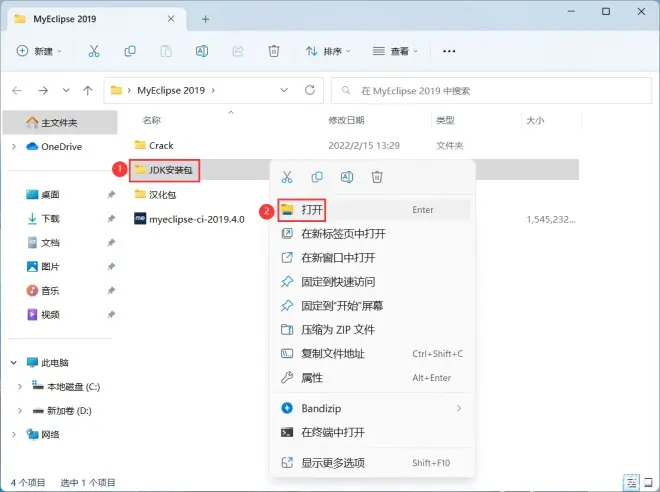660x492 pixels.
Task: Click the Delete trash icon in the toolbar
Action: pos(274,51)
